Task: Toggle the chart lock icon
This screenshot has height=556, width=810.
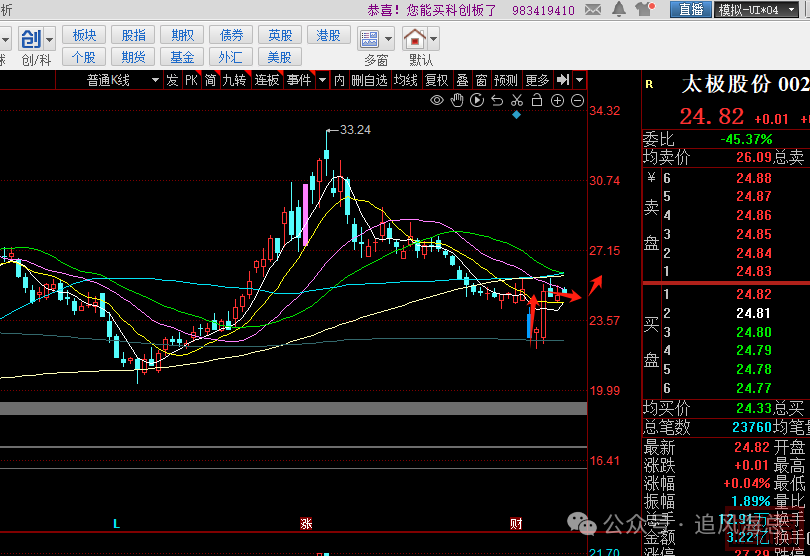Action: tap(537, 100)
